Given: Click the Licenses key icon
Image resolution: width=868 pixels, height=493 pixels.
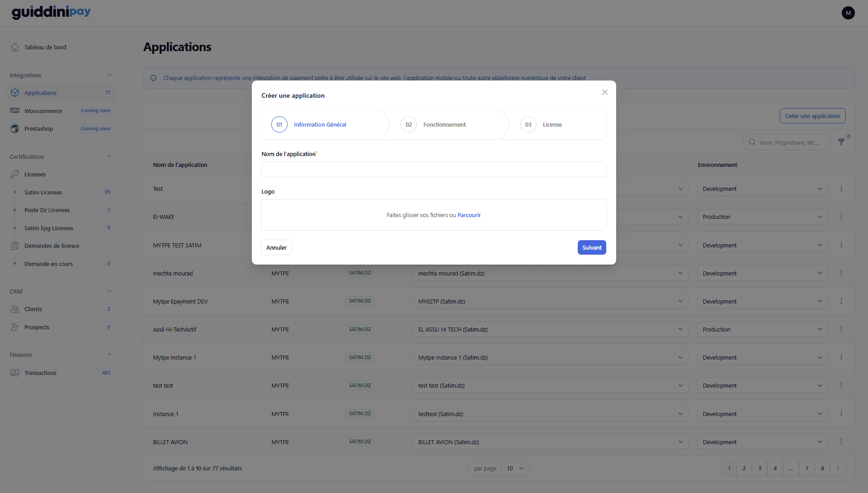Looking at the screenshot, I should 15,174.
